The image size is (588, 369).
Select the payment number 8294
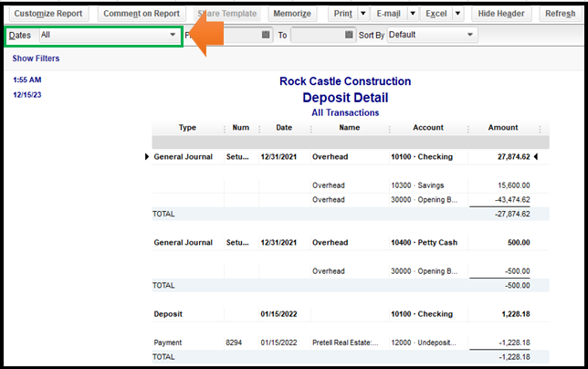pos(234,343)
